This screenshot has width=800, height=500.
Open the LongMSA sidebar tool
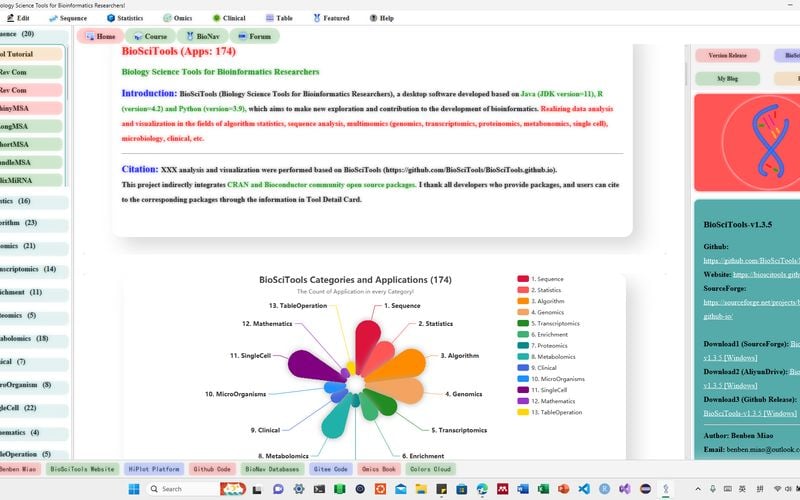[31, 126]
